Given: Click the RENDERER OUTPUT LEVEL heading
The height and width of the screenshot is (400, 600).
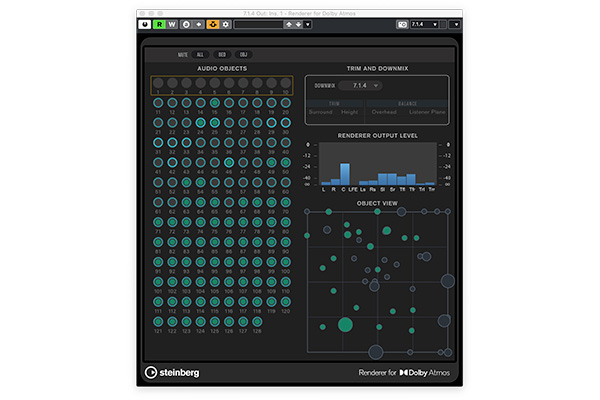Looking at the screenshot, I should click(377, 136).
